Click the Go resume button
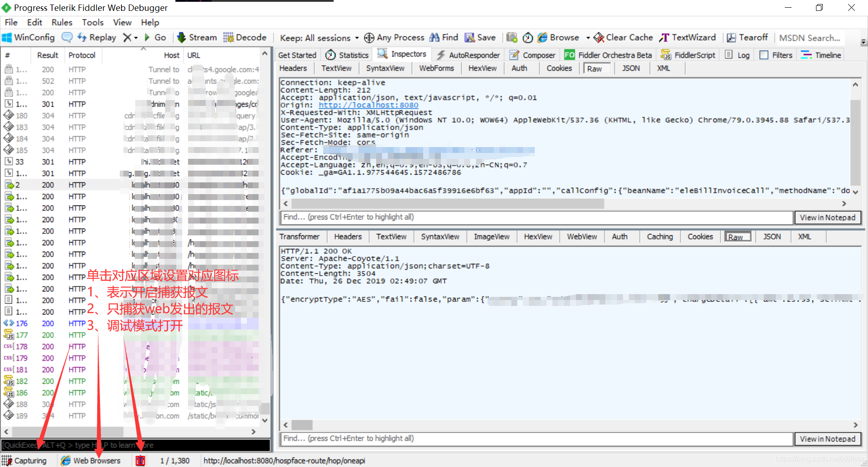 155,38
